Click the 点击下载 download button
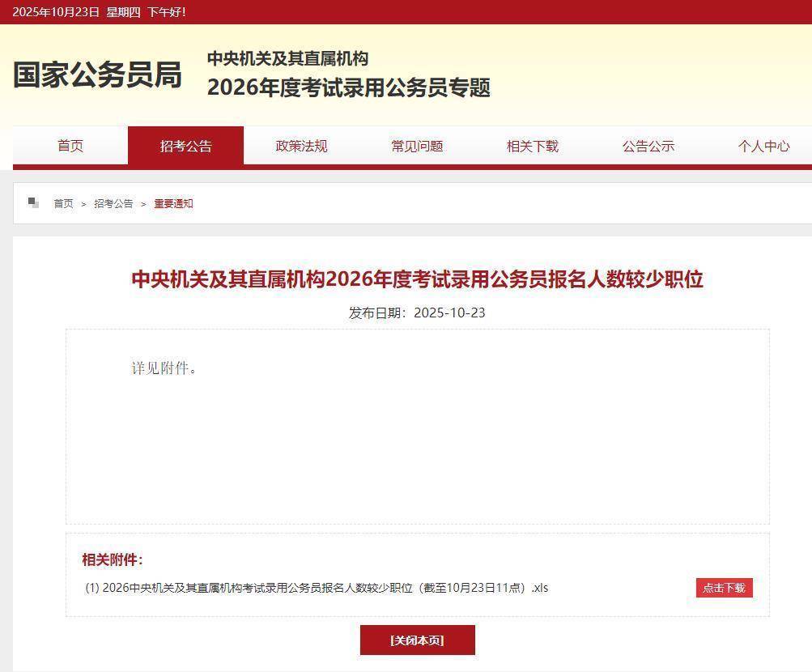 [x=724, y=589]
